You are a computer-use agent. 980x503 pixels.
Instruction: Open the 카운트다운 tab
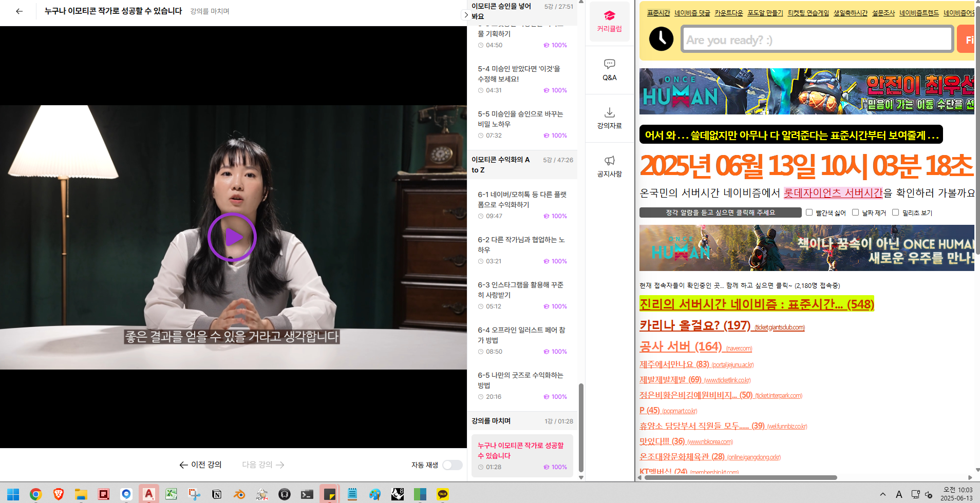(728, 13)
